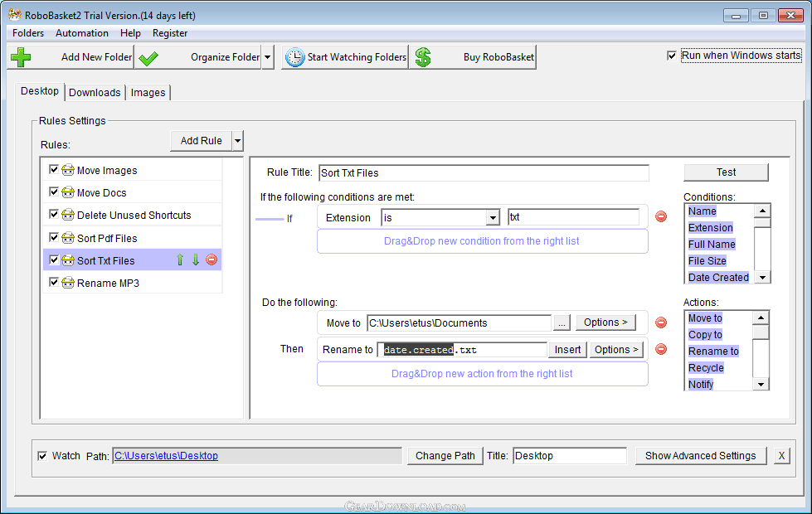
Task: Open the Add Rule dropdown arrow
Action: 238,141
